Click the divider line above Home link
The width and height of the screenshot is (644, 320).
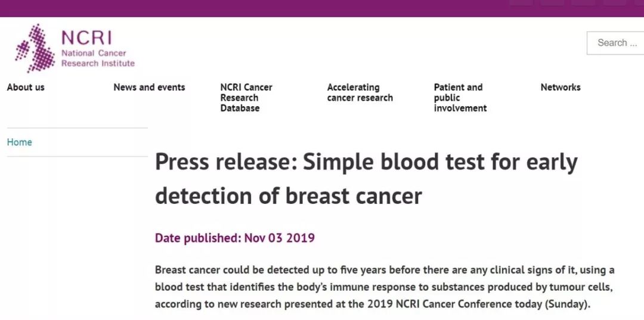tap(77, 128)
